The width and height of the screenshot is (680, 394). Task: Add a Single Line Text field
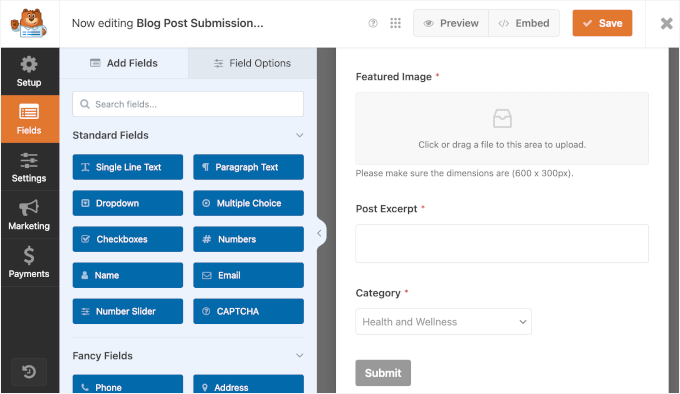click(x=128, y=167)
